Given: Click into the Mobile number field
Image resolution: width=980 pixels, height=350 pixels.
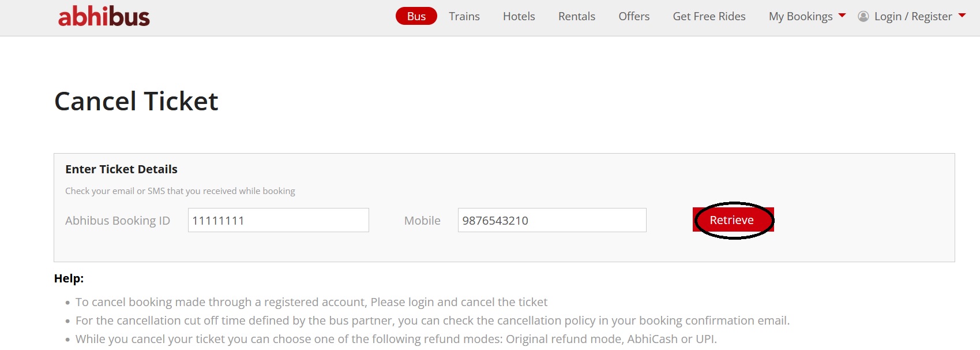Looking at the screenshot, I should [x=551, y=220].
